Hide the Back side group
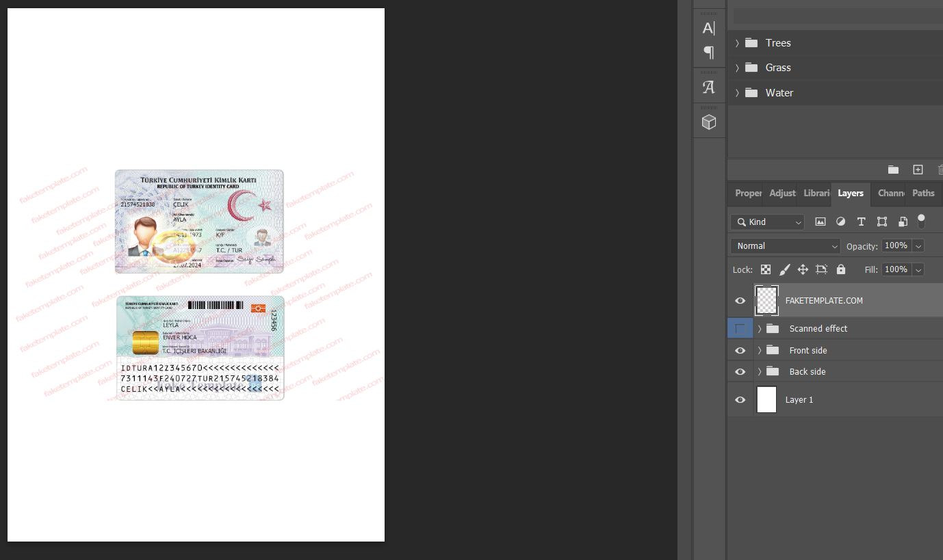This screenshot has height=560, width=943. click(x=740, y=371)
